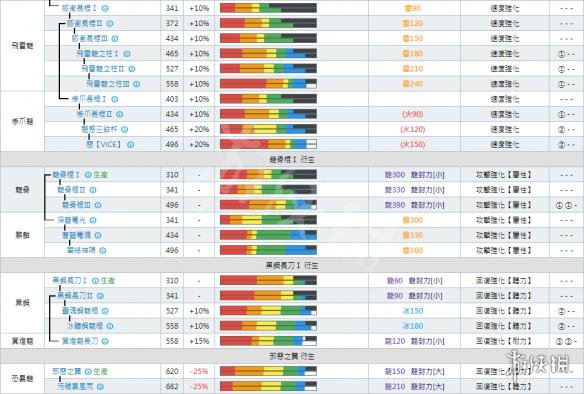Click 回復強化【耐力】 in 冥燈龍長刀 row
The image size is (584, 394).
click(504, 341)
